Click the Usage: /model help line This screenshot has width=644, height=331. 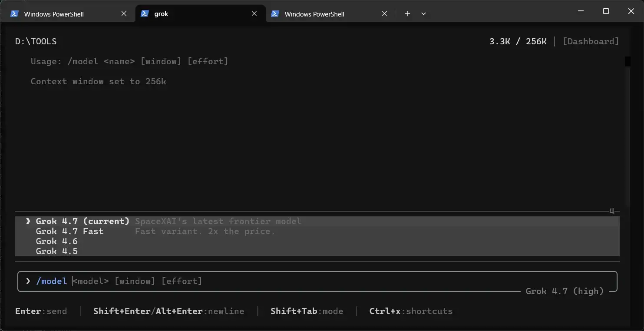[129, 61]
